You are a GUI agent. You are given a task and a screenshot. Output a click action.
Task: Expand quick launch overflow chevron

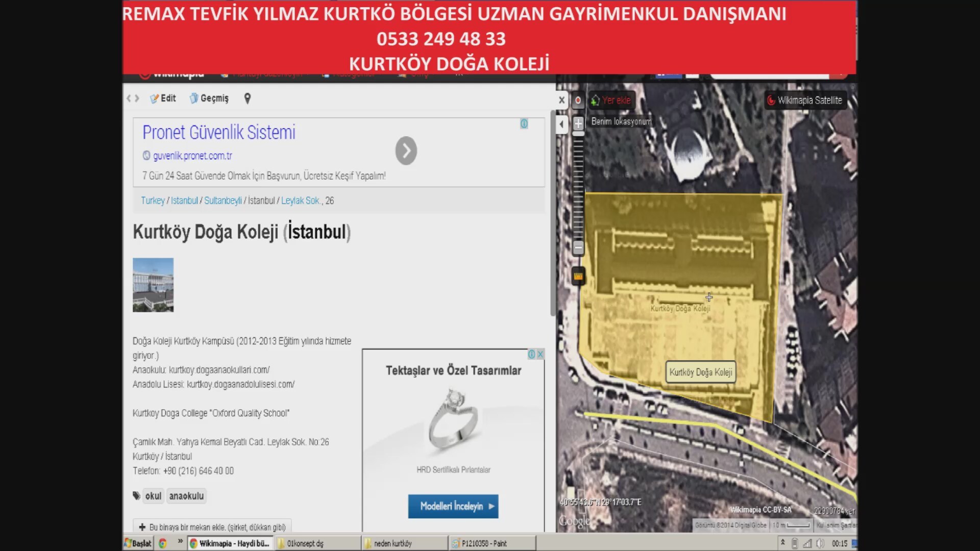pos(180,541)
